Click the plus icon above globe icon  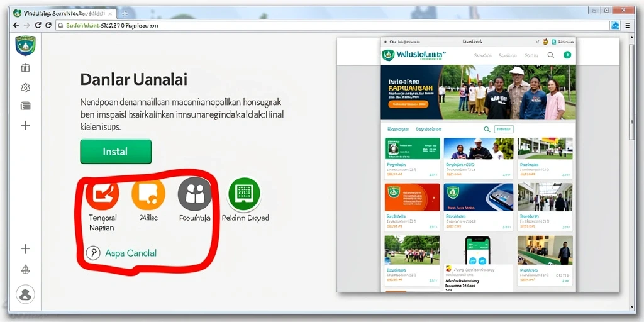point(25,248)
